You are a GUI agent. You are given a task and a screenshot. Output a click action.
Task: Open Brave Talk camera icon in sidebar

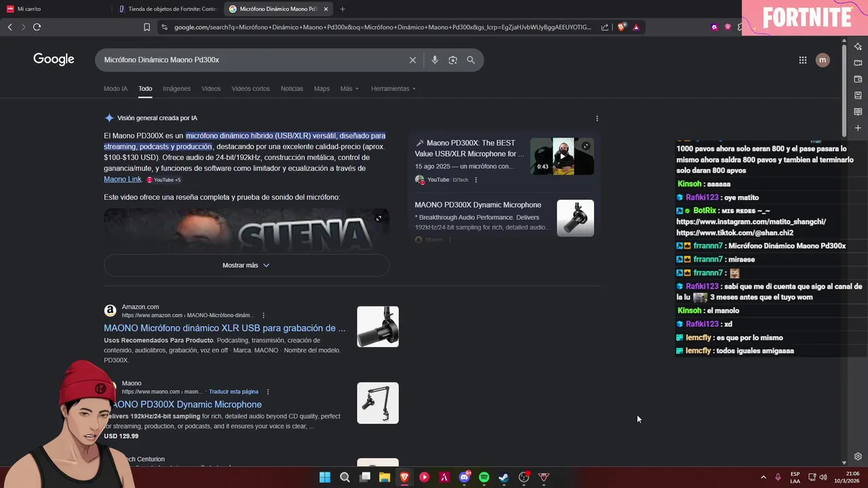858,62
